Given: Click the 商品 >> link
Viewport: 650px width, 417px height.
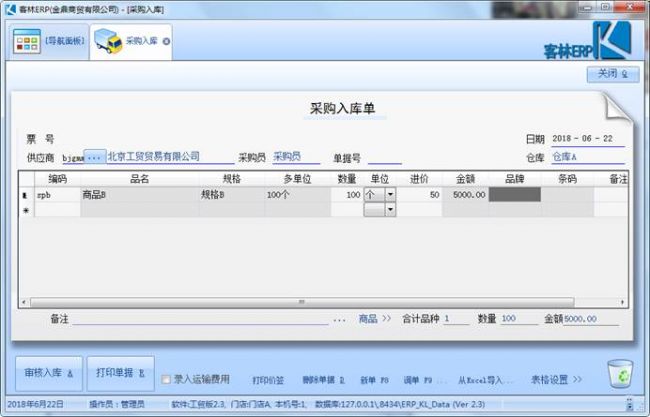Looking at the screenshot, I should click(375, 319).
